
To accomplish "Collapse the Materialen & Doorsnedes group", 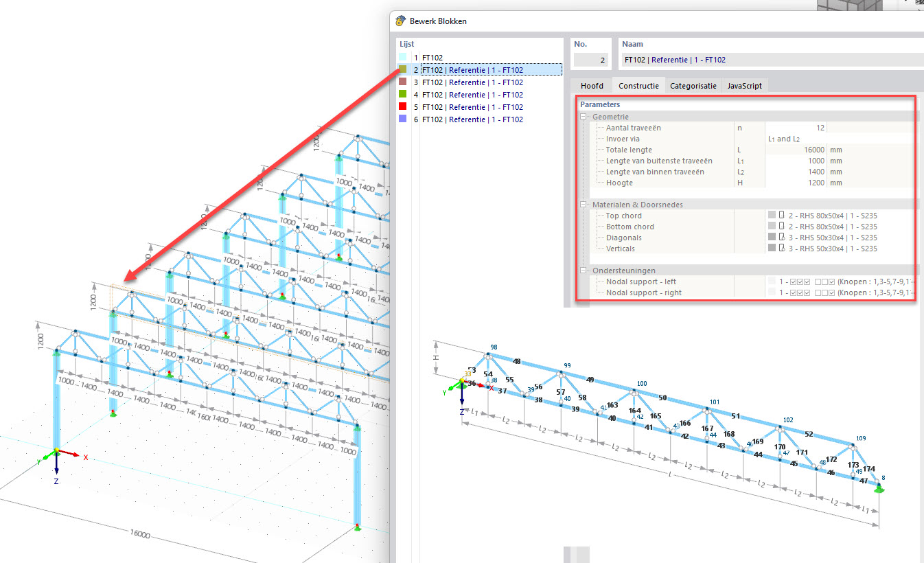I will 584,205.
